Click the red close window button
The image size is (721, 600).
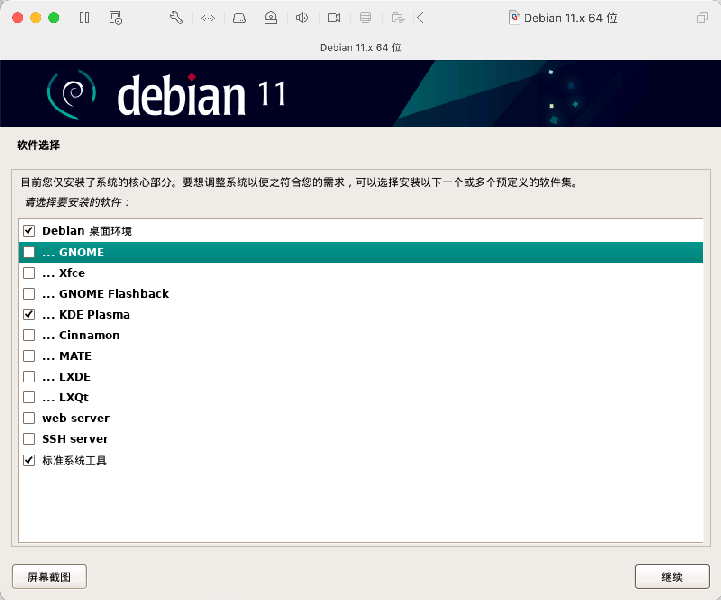17,18
